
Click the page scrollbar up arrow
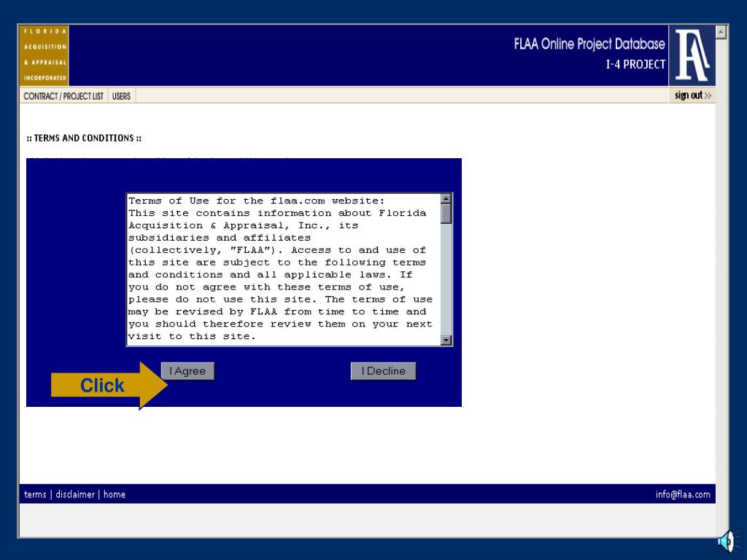click(721, 32)
